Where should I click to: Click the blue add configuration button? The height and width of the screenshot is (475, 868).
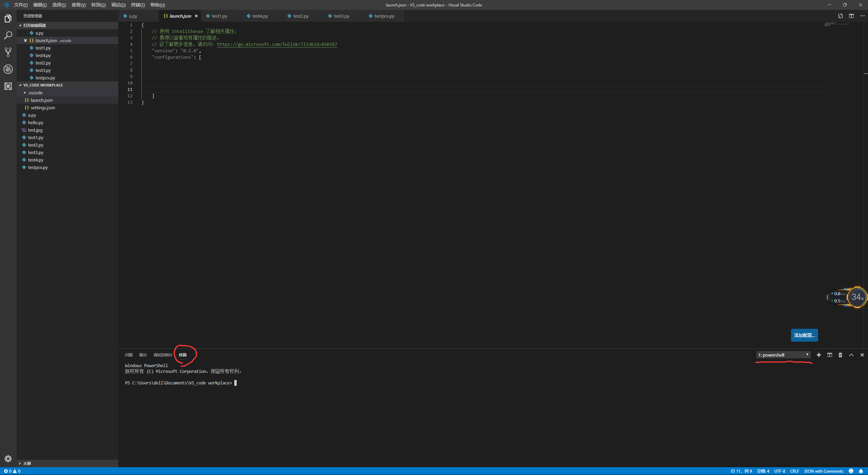point(804,335)
